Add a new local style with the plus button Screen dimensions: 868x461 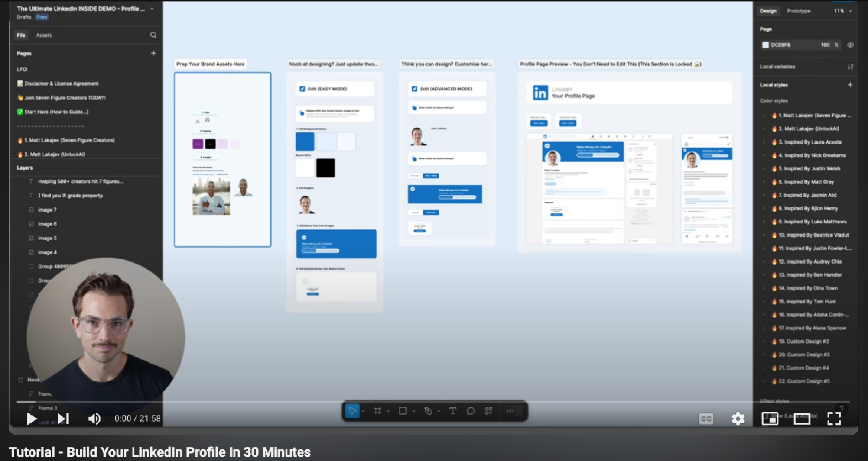tap(850, 84)
